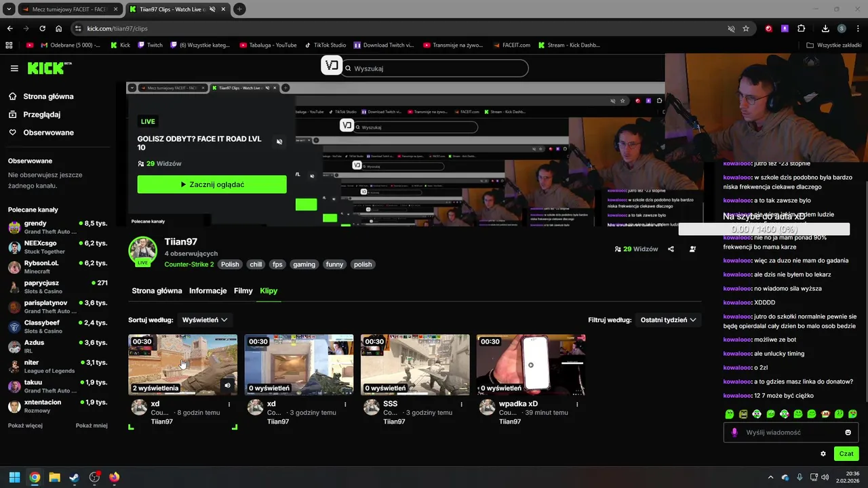
Task: Open options menu for SSS clip
Action: point(461,404)
